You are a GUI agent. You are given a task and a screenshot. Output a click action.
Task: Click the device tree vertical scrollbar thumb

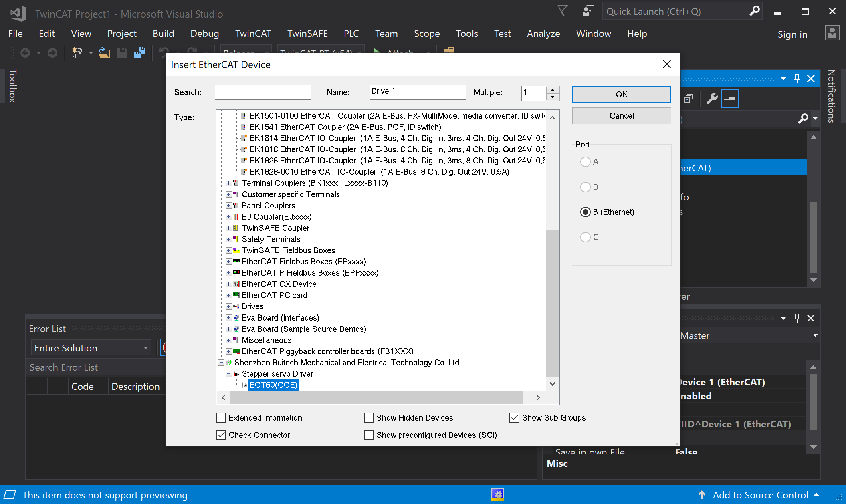point(552,303)
